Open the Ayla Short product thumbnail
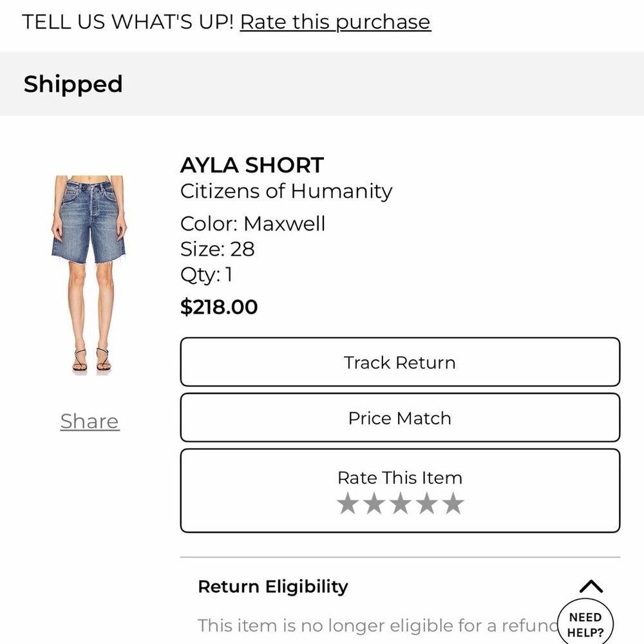Image resolution: width=644 pixels, height=644 pixels. pos(90,275)
